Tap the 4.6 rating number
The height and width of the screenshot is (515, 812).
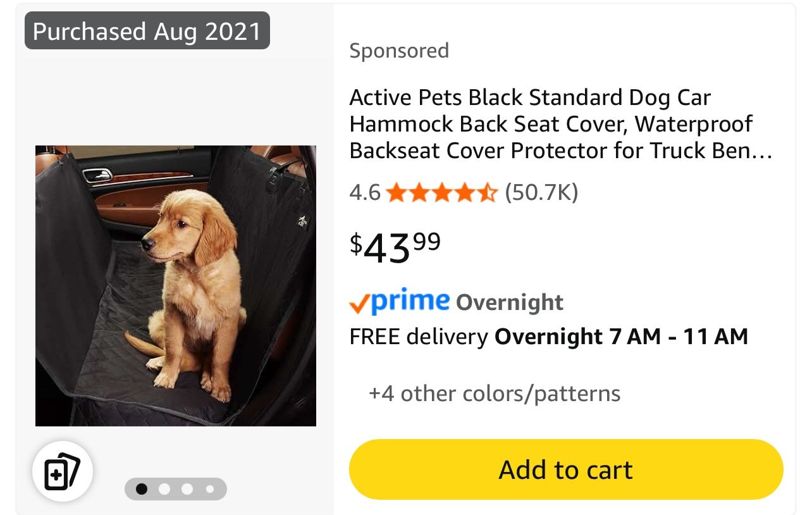(365, 192)
